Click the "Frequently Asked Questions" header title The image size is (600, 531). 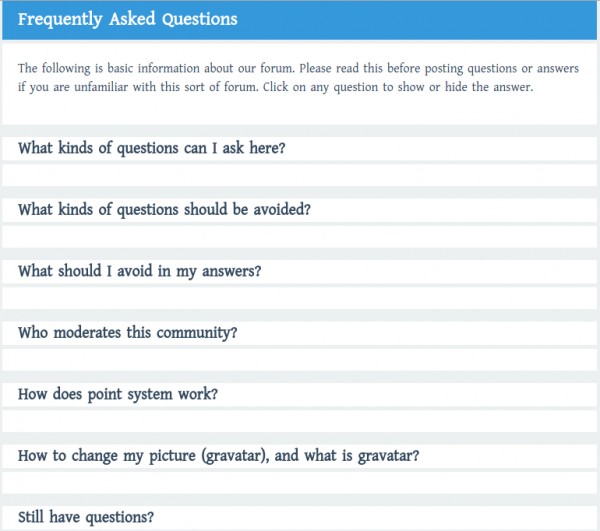(x=128, y=19)
